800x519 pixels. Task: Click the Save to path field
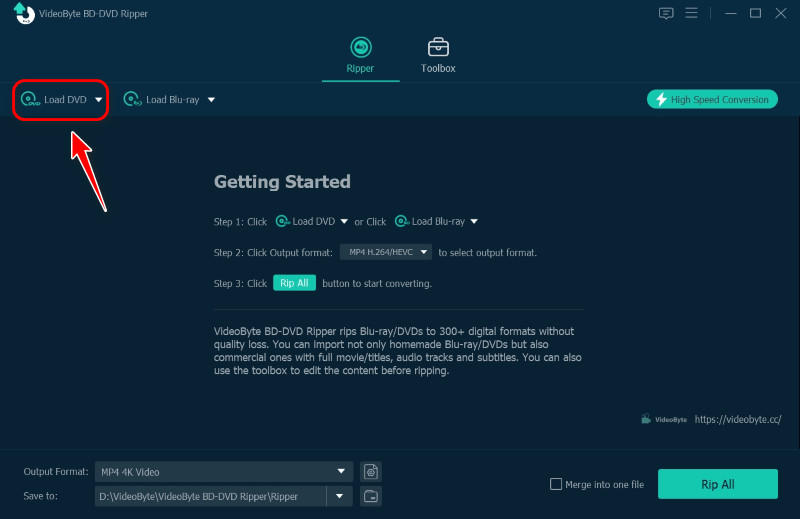[x=210, y=496]
